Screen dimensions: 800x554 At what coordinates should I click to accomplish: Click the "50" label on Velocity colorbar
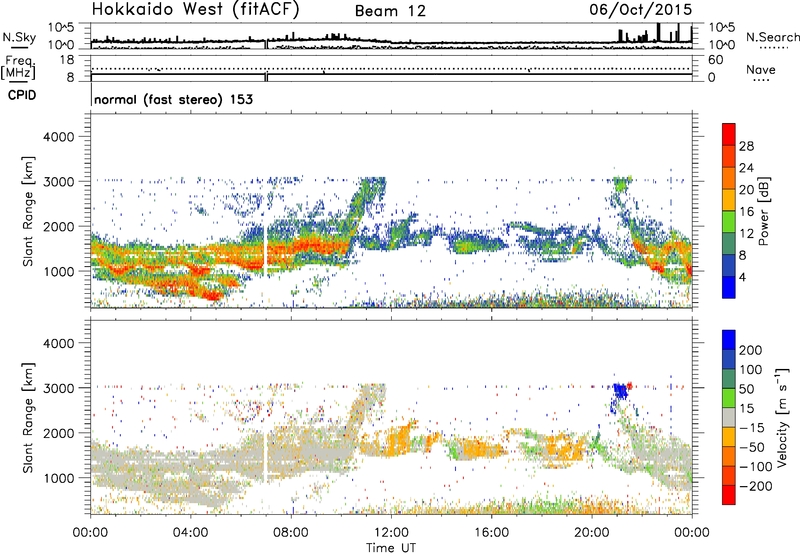pyautogui.click(x=746, y=389)
